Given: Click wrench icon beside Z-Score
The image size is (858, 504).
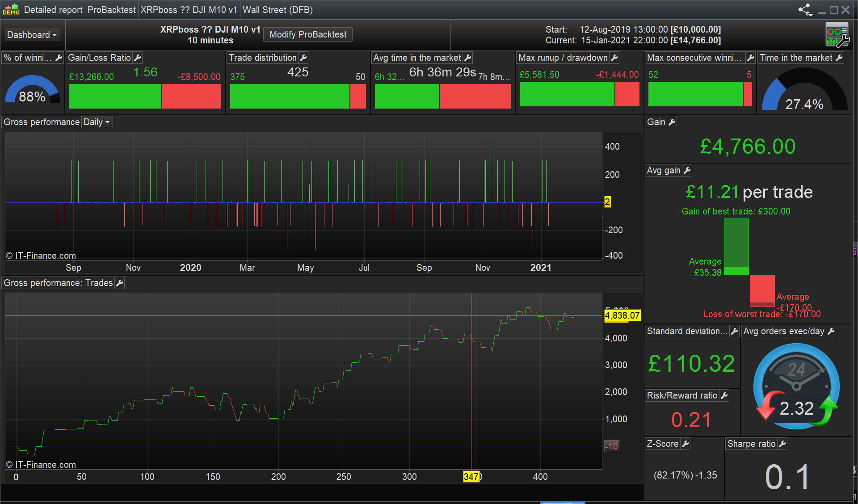Looking at the screenshot, I should pyautogui.click(x=686, y=444).
